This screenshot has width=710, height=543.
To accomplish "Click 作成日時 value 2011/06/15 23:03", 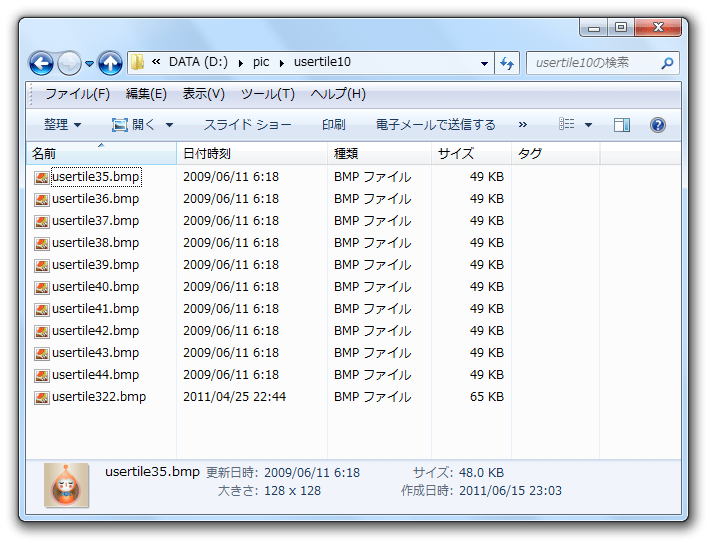I will [x=510, y=491].
